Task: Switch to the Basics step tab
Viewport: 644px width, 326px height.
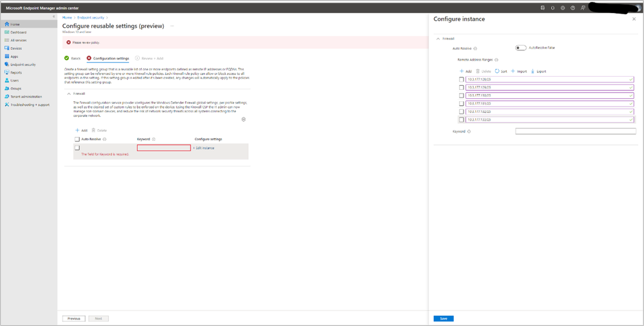Action: pyautogui.click(x=73, y=58)
